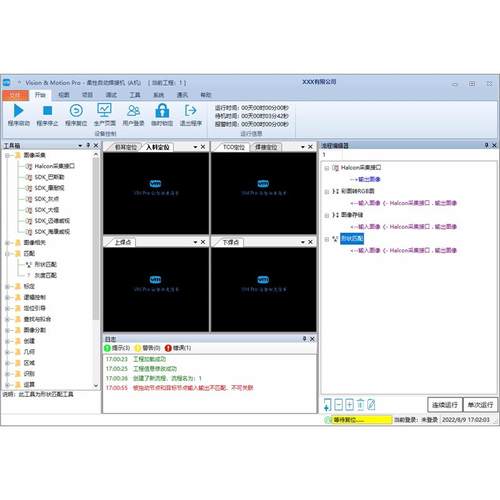This screenshot has width=500, height=500.
Task: Open 用户登录 user login icon
Action: pos(133,110)
